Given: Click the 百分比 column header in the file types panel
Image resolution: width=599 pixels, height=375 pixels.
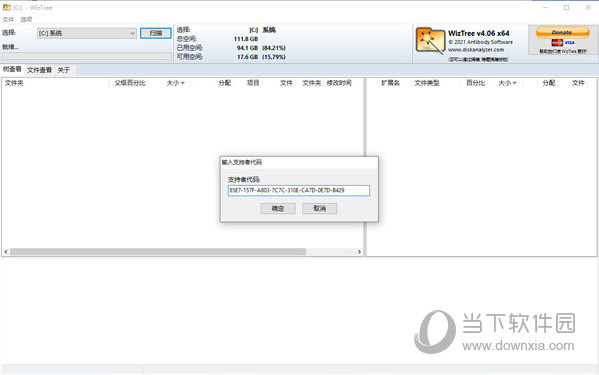Looking at the screenshot, I should click(476, 83).
